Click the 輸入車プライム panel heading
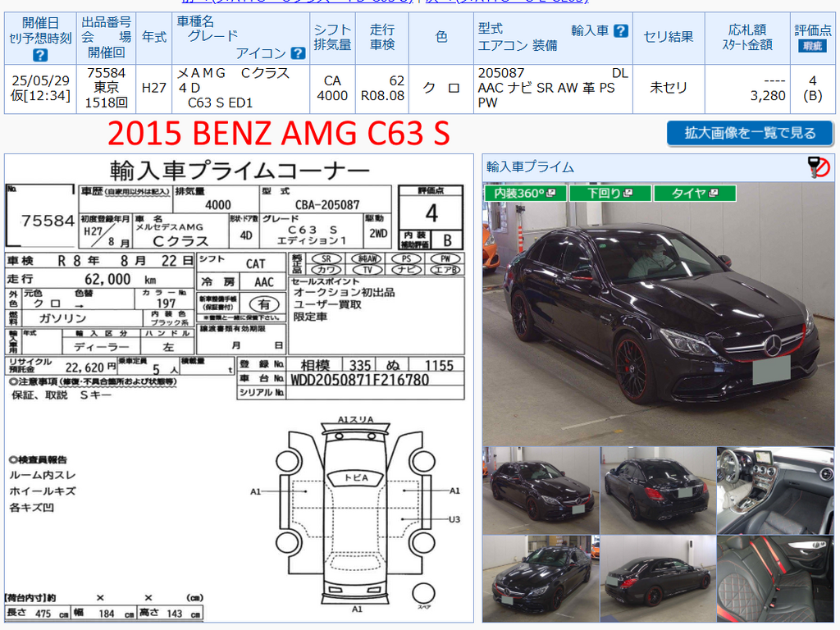 530,167
